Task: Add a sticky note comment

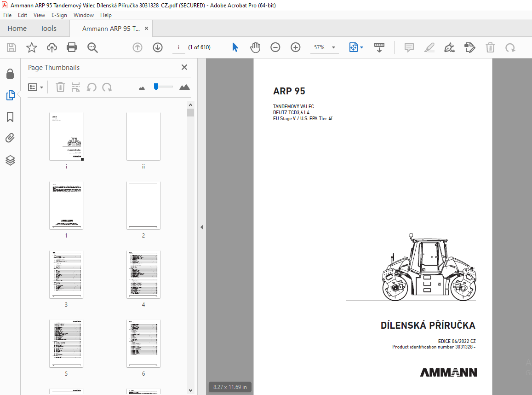Action: 409,47
